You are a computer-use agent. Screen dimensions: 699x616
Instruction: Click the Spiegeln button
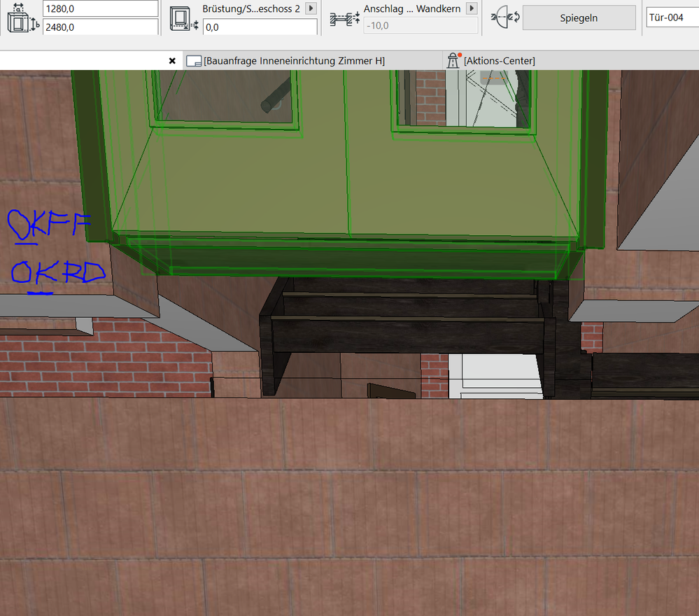579,17
